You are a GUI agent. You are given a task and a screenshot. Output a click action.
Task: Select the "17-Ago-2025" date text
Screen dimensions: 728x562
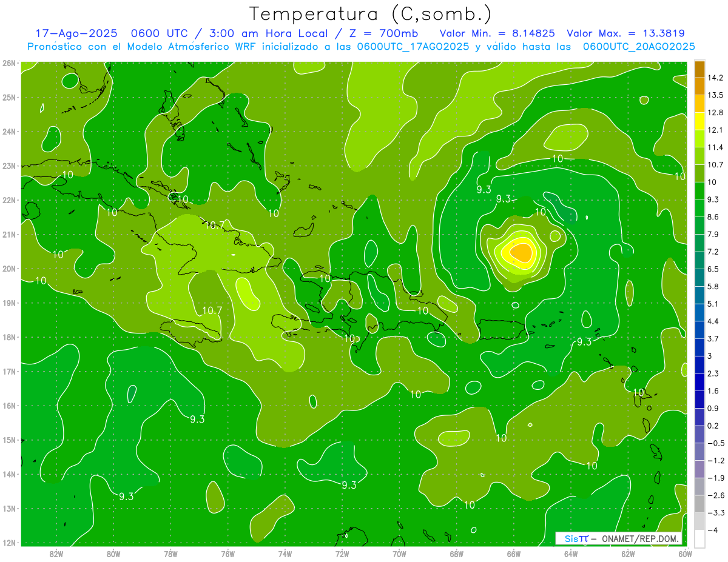point(76,33)
